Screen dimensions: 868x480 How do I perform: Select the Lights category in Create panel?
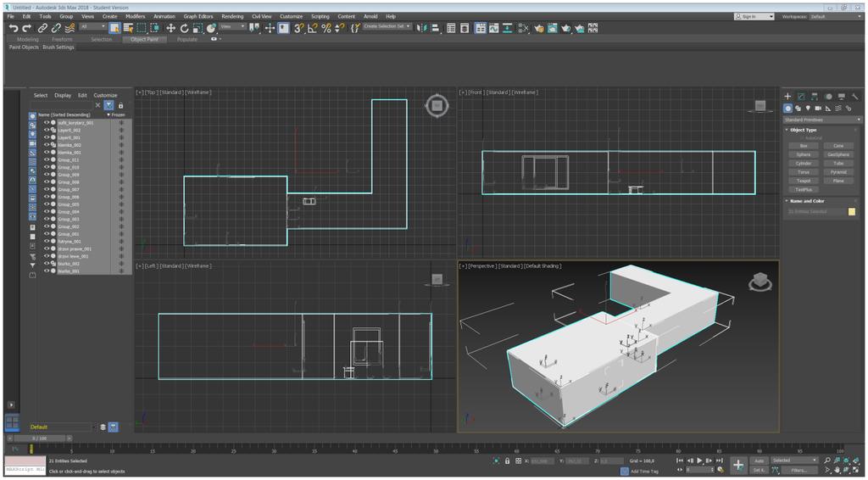[x=808, y=109]
